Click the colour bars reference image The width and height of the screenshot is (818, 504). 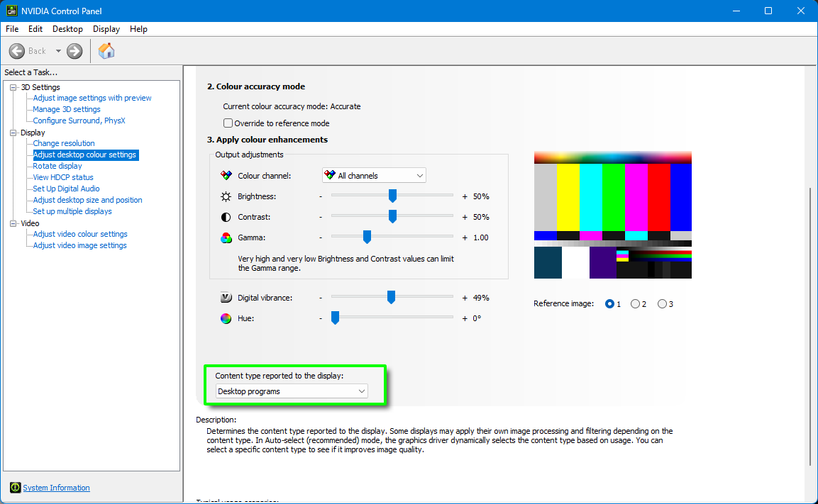click(x=612, y=215)
